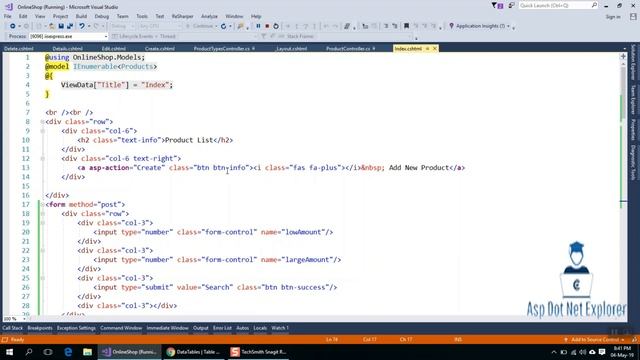Collapse the col-6 div on line 9
640x360 pixels.
click(42, 131)
